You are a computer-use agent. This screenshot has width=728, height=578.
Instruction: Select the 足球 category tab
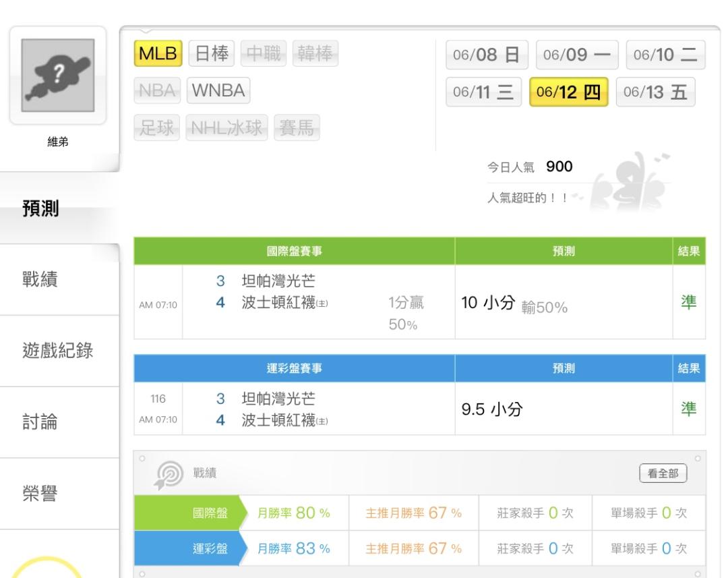pos(157,127)
